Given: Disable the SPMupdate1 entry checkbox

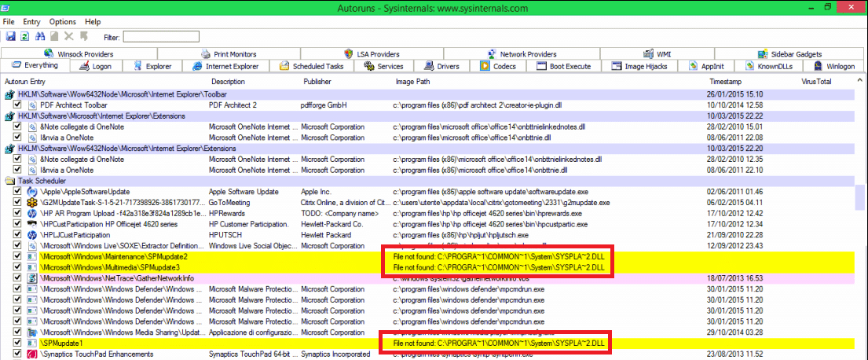Looking at the screenshot, I should pyautogui.click(x=17, y=343).
